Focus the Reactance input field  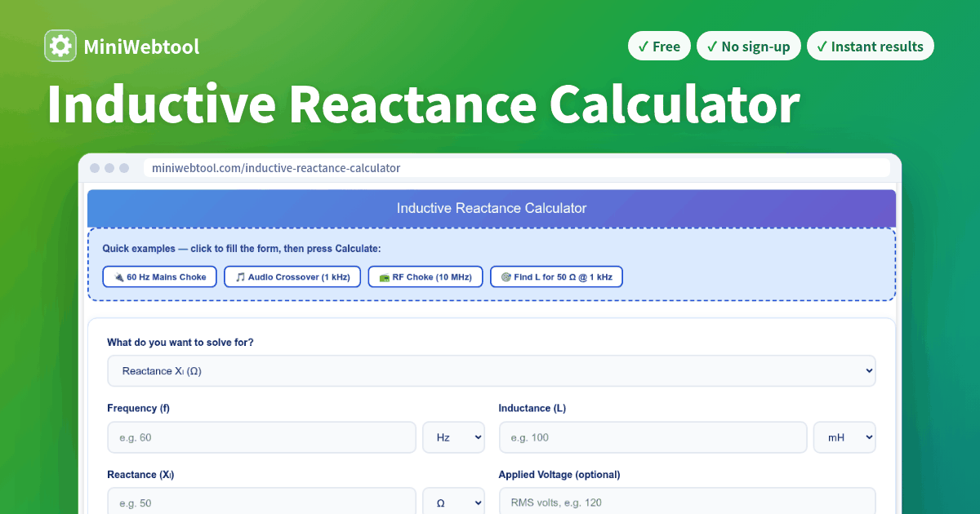261,501
